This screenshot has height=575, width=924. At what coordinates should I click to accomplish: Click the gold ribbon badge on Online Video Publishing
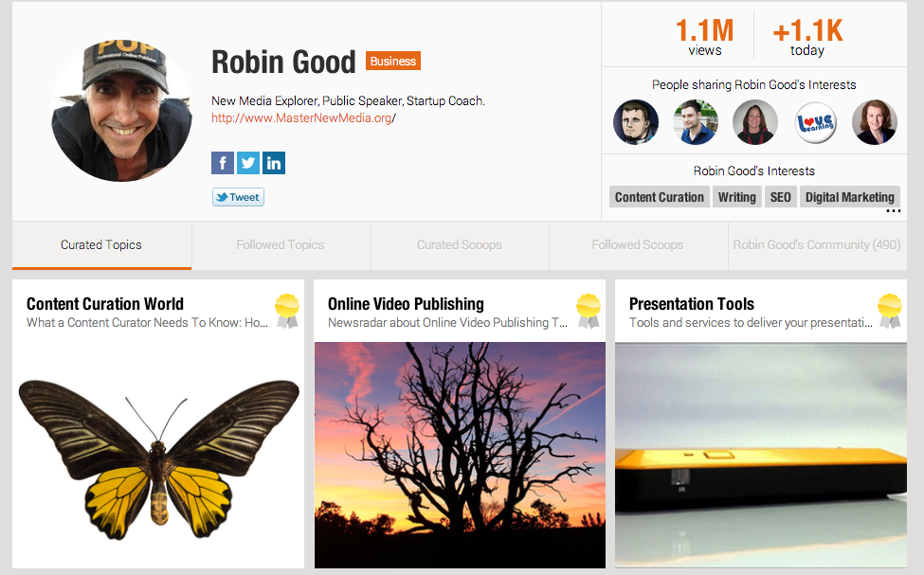(x=589, y=311)
